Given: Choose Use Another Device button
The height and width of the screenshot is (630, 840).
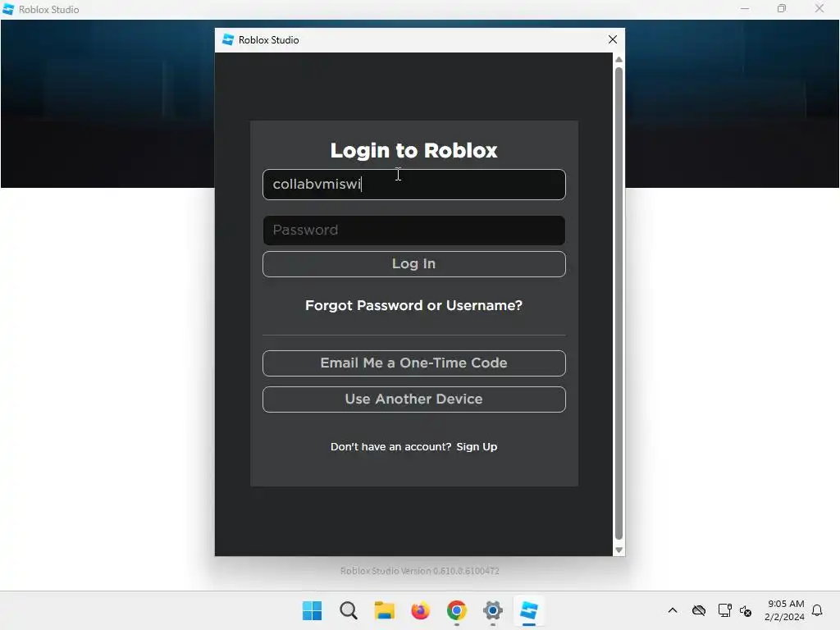Looking at the screenshot, I should [x=413, y=399].
